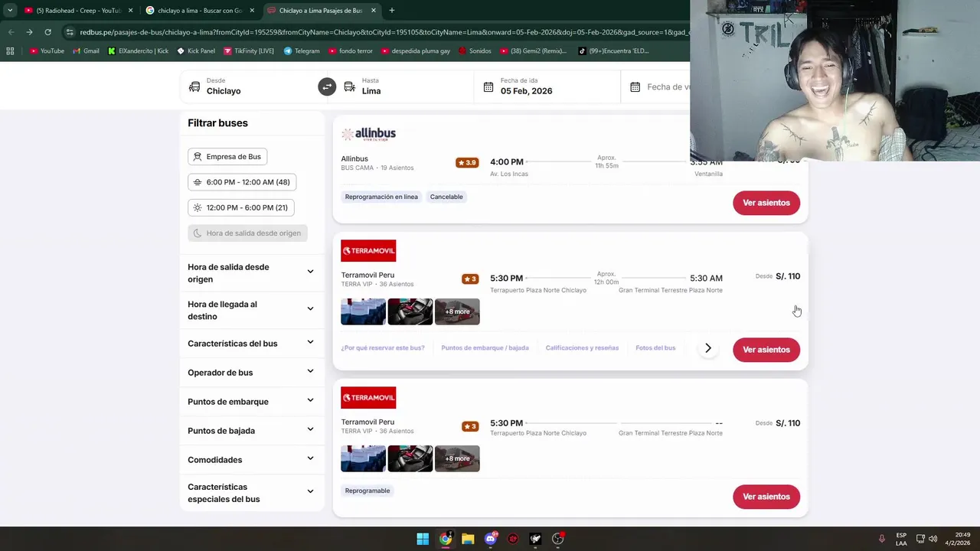Image resolution: width=980 pixels, height=551 pixels.
Task: Click the volume icon in system tray
Action: click(x=933, y=539)
